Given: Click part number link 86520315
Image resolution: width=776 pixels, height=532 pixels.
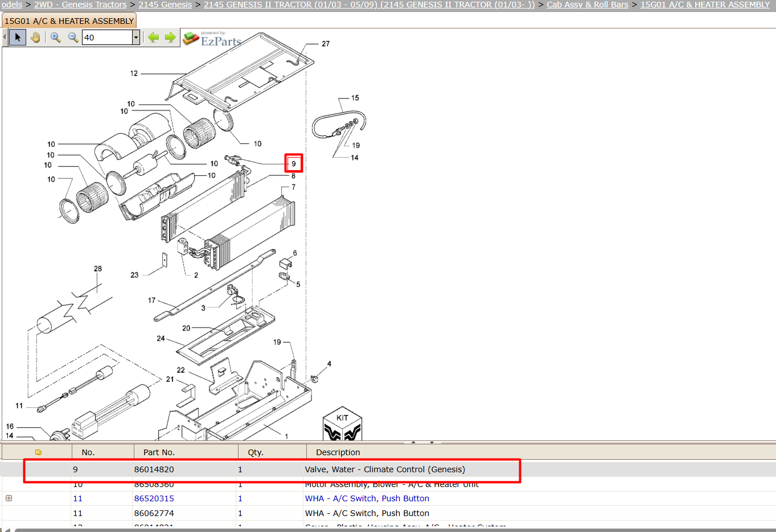Looking at the screenshot, I should pyautogui.click(x=154, y=498).
